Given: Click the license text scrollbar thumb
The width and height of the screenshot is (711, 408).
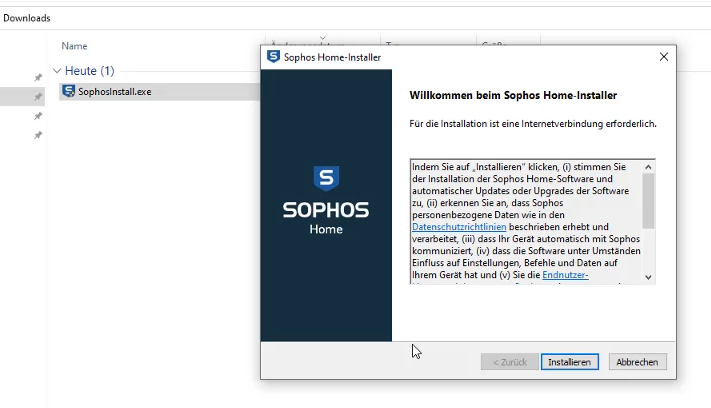Looking at the screenshot, I should coord(648,201).
